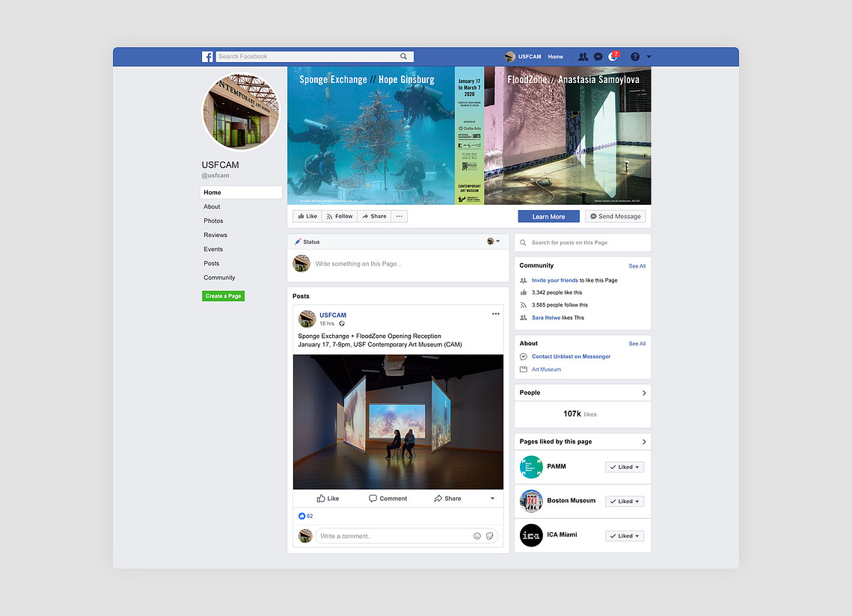Open the sticker picker in comment box
852x616 pixels.
489,536
